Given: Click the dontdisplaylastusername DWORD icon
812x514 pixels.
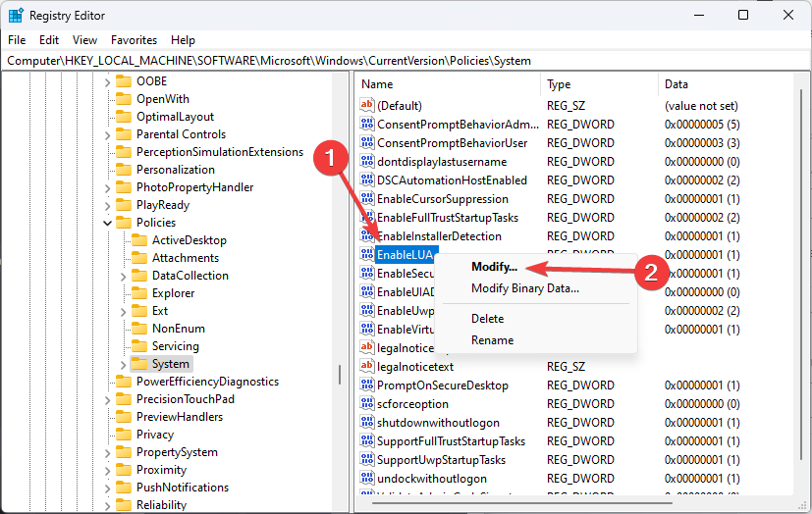Looking at the screenshot, I should click(366, 161).
